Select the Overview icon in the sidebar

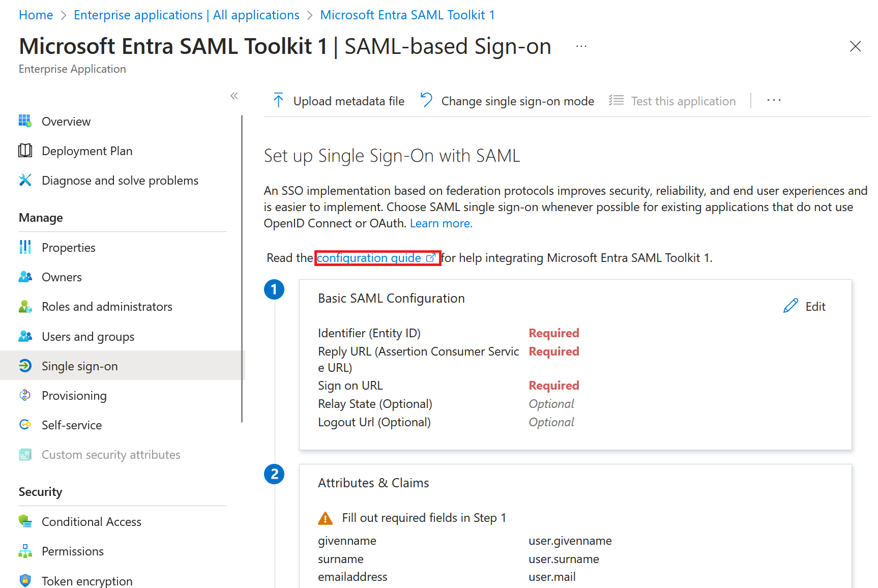tap(25, 121)
